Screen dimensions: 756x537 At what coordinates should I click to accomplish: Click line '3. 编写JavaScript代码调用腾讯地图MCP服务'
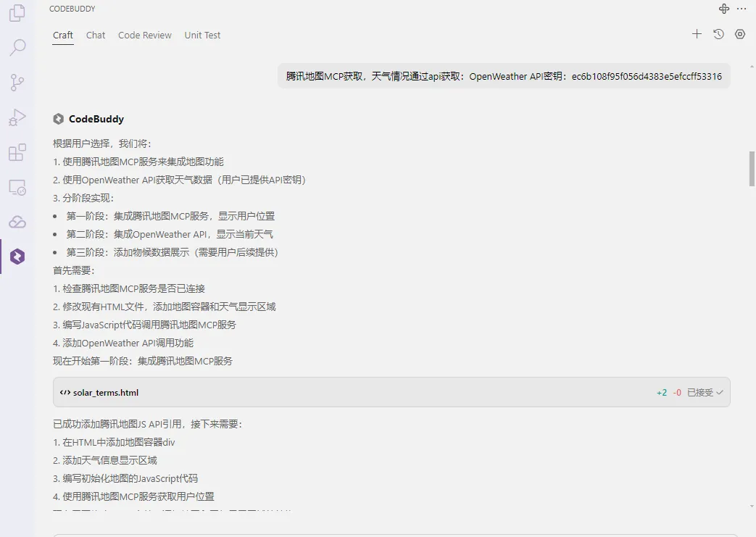(145, 325)
